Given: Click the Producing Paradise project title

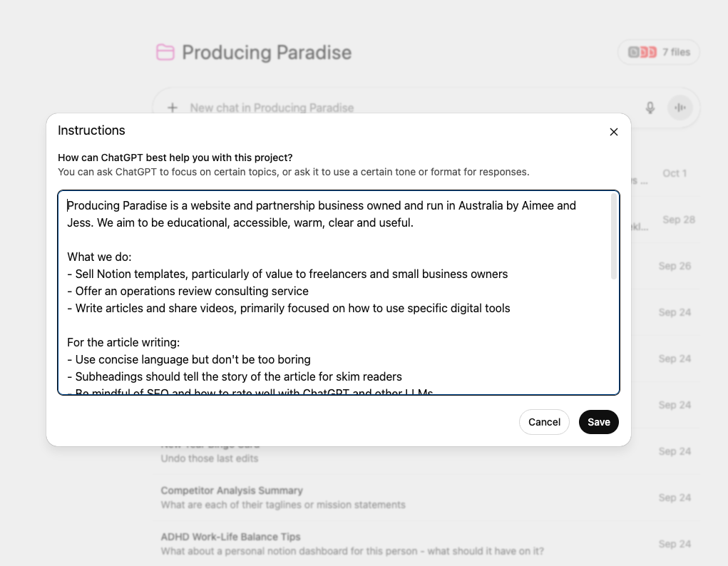Looking at the screenshot, I should (x=267, y=52).
